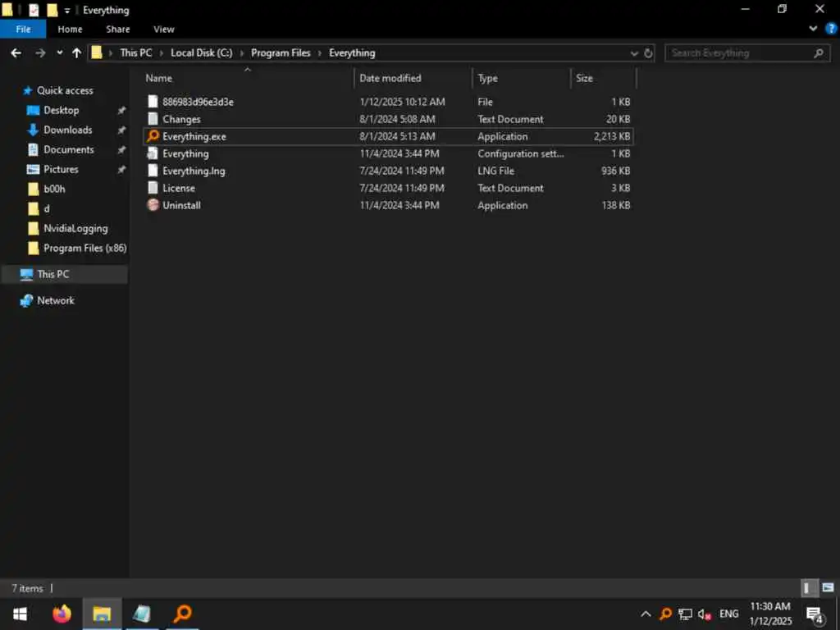Open Pictures in navigation pane

point(61,169)
